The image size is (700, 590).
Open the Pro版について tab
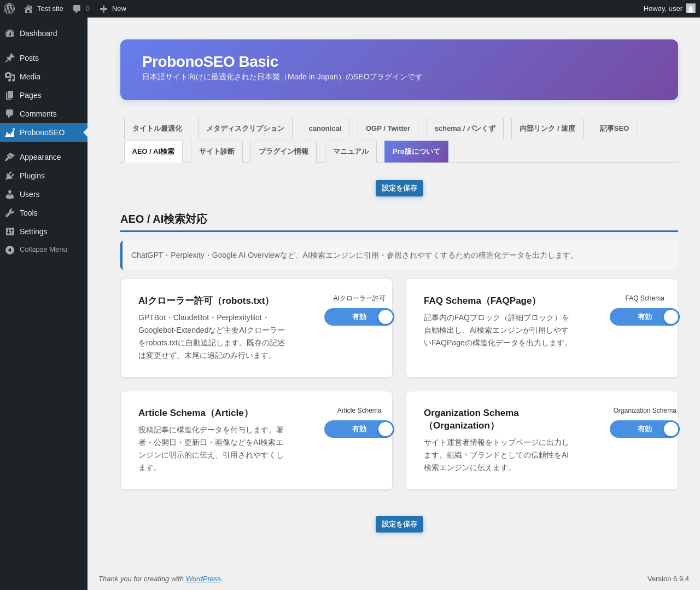(416, 152)
